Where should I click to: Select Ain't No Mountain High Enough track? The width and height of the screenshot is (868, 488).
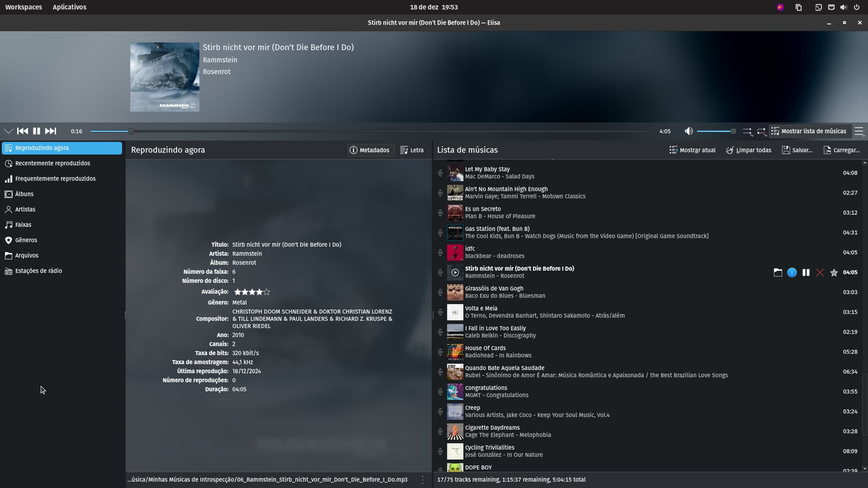pos(647,192)
